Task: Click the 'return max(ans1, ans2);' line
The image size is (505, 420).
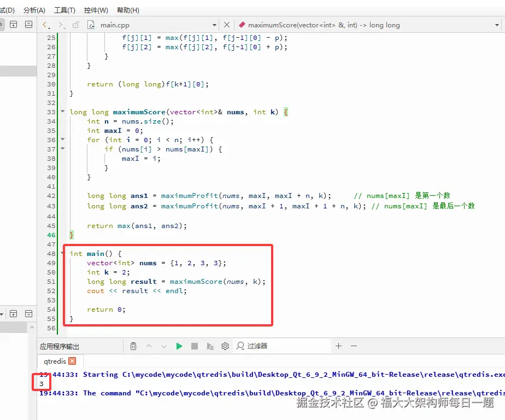Action: coord(137,226)
